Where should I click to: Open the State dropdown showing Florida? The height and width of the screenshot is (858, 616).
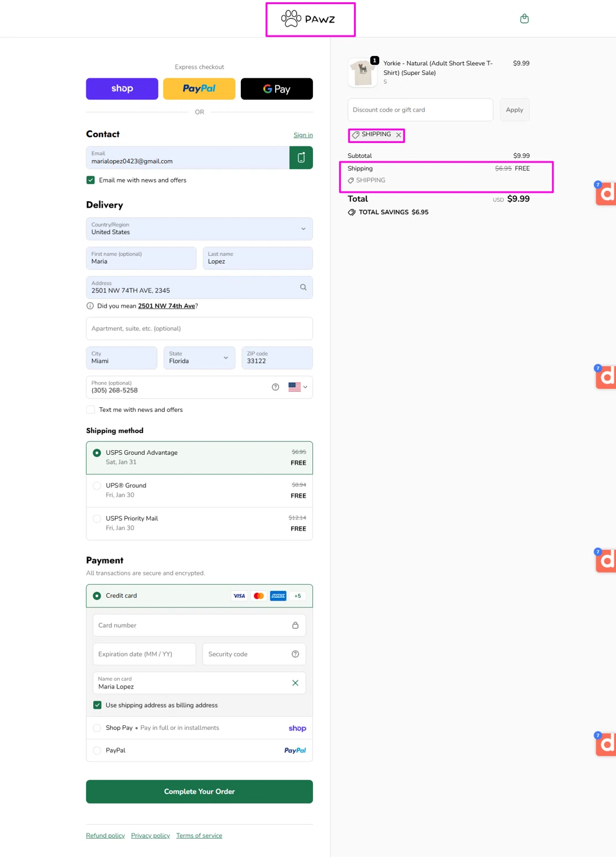pyautogui.click(x=200, y=358)
